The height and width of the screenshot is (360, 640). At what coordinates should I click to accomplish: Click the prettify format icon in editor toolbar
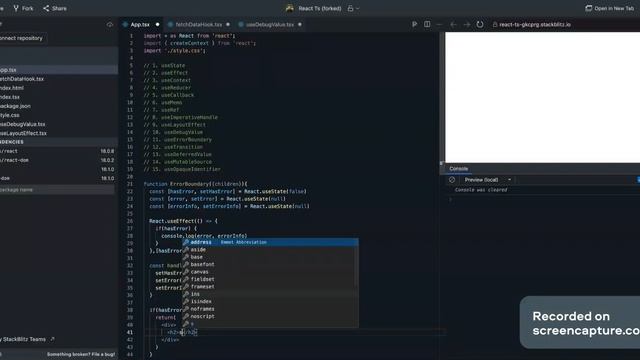tap(414, 24)
